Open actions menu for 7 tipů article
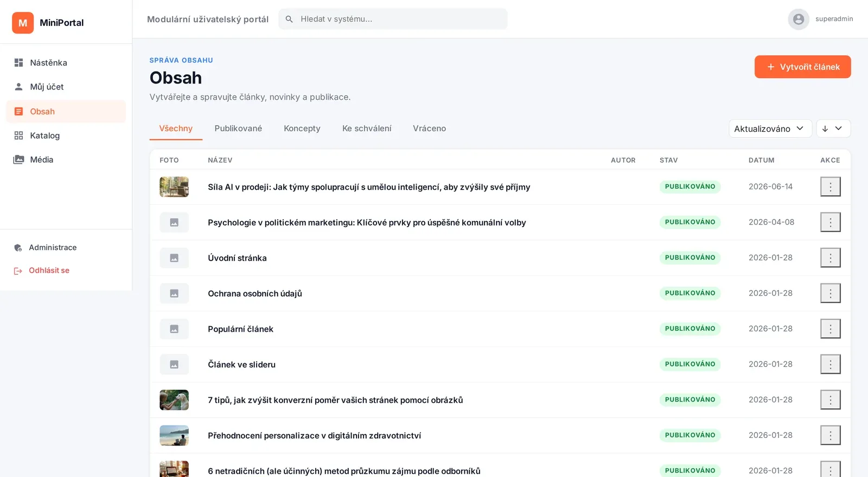Viewport: 868px width, 477px height. click(830, 399)
